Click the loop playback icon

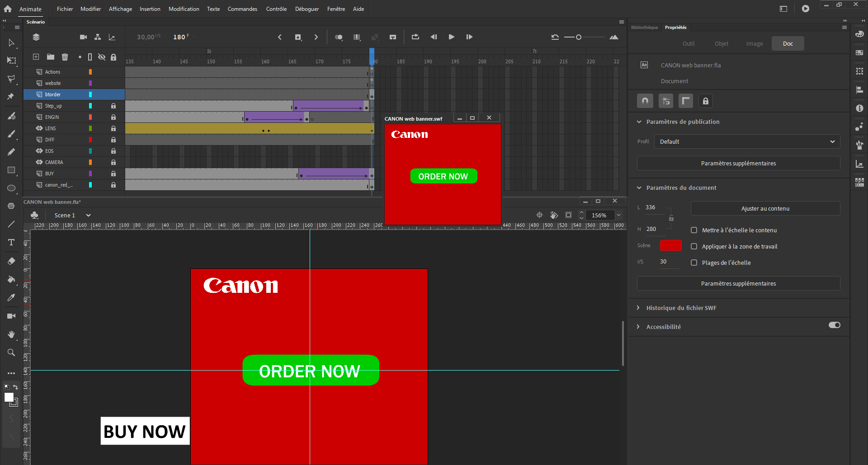(x=415, y=37)
